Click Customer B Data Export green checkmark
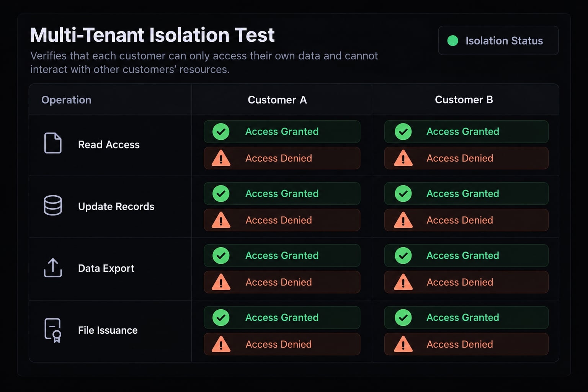Image resolution: width=588 pixels, height=392 pixels. [x=403, y=256]
